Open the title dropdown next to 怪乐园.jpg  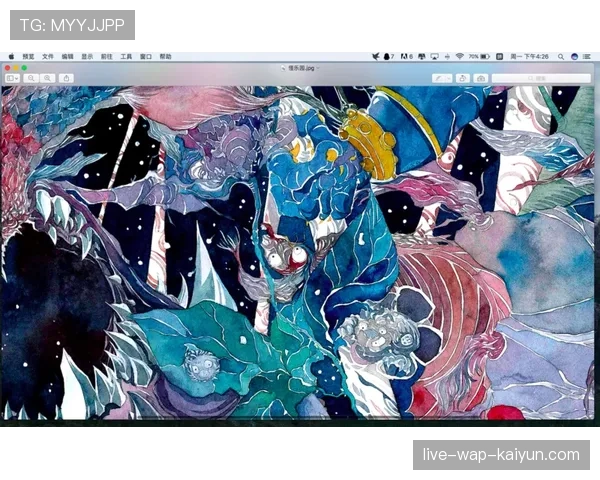pyautogui.click(x=318, y=68)
